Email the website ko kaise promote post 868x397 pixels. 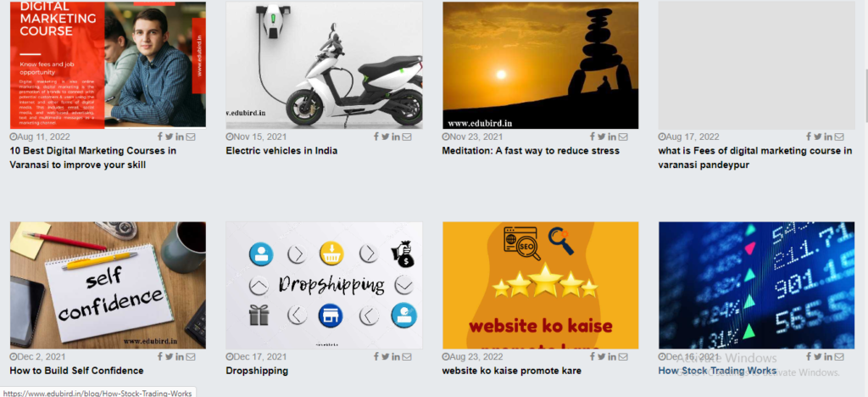click(x=623, y=356)
